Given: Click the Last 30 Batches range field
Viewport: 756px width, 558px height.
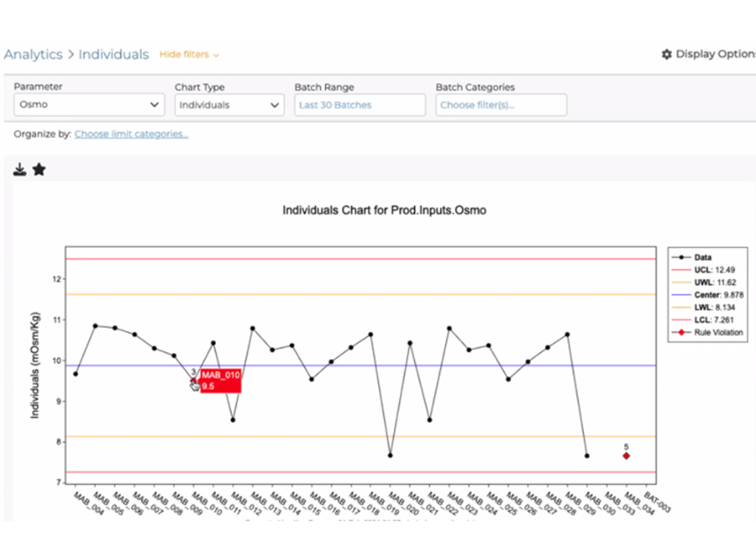Looking at the screenshot, I should (360, 105).
